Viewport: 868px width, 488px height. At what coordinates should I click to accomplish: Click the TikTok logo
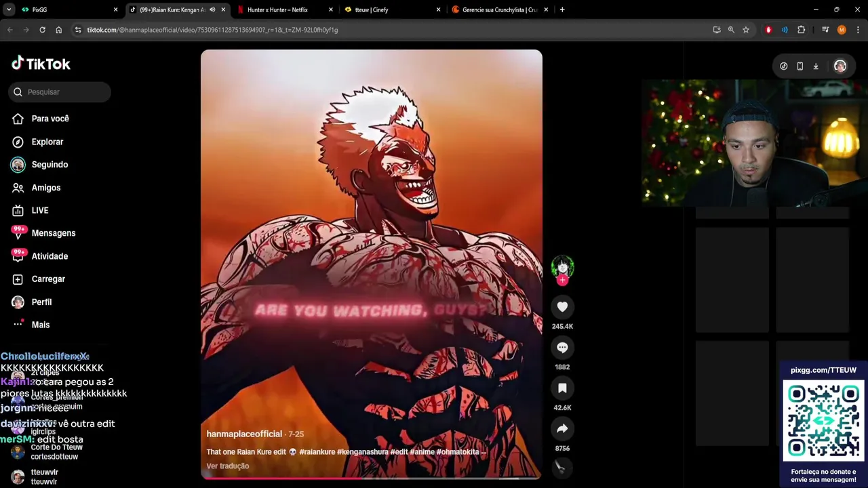click(x=41, y=64)
